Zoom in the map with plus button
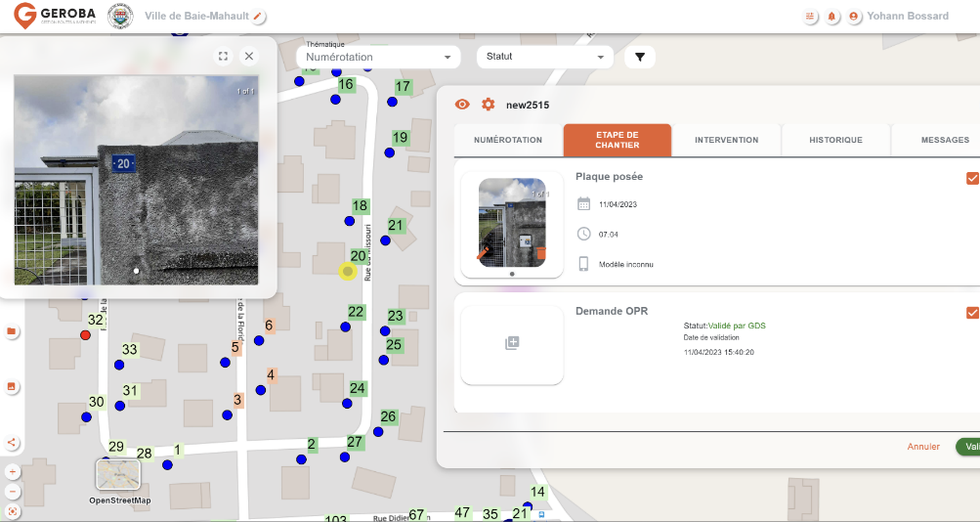This screenshot has height=522, width=980. (12, 471)
